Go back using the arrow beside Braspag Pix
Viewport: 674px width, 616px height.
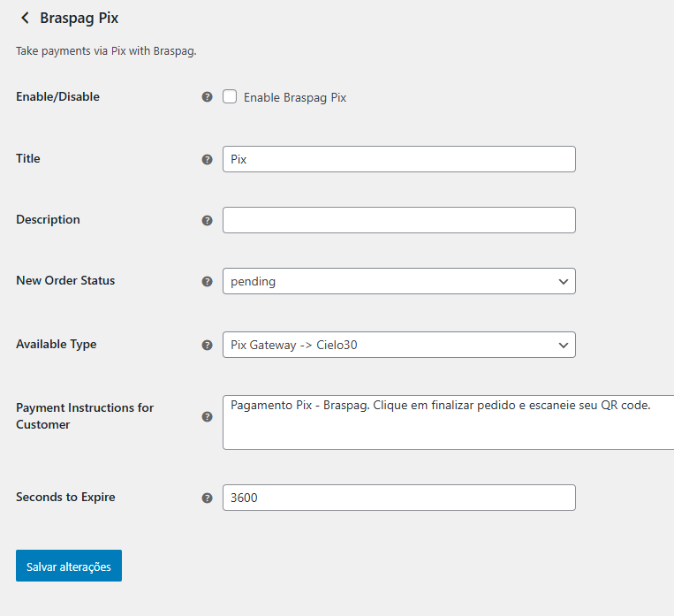[25, 18]
